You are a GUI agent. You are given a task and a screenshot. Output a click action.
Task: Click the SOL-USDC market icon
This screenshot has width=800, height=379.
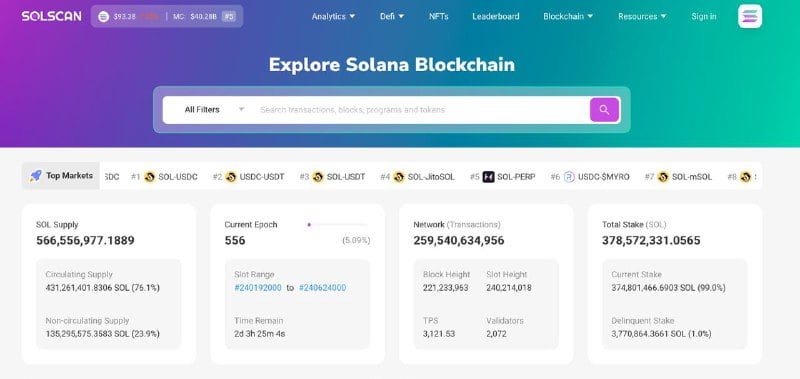pos(149,177)
